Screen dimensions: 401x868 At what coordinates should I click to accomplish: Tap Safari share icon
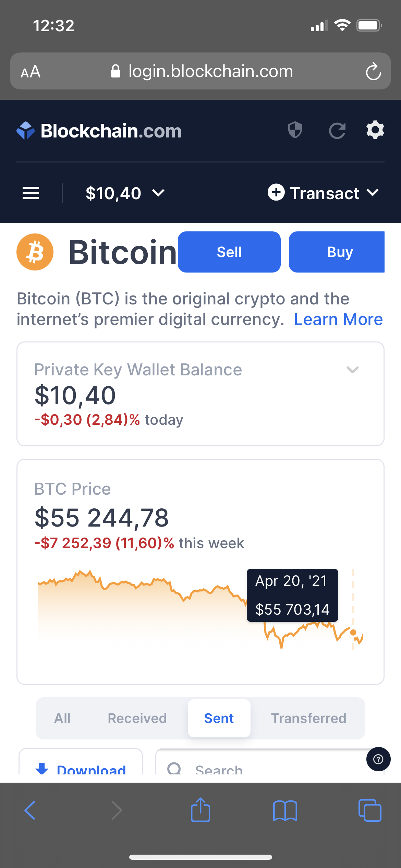200,810
